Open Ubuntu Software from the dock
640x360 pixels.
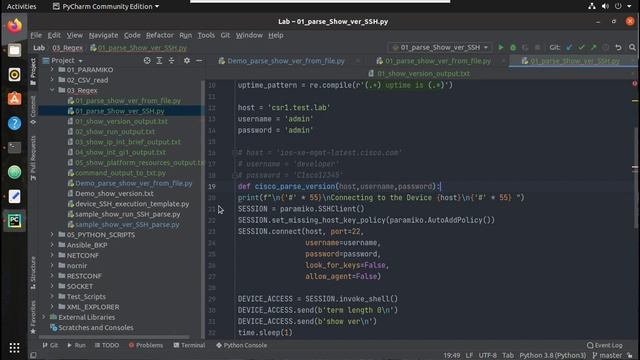[x=14, y=99]
